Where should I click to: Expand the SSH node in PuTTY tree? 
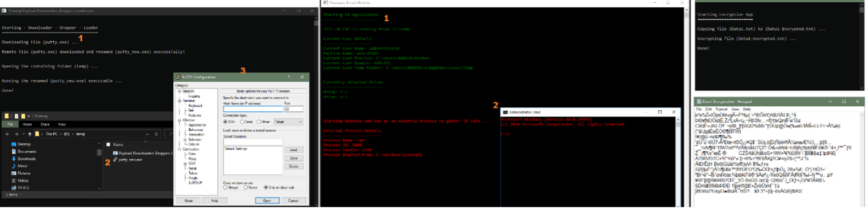185,163
